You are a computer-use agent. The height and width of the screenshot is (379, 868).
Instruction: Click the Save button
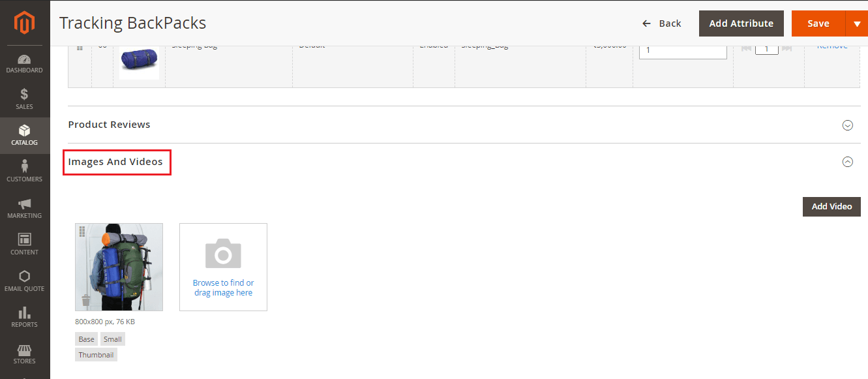coord(818,23)
